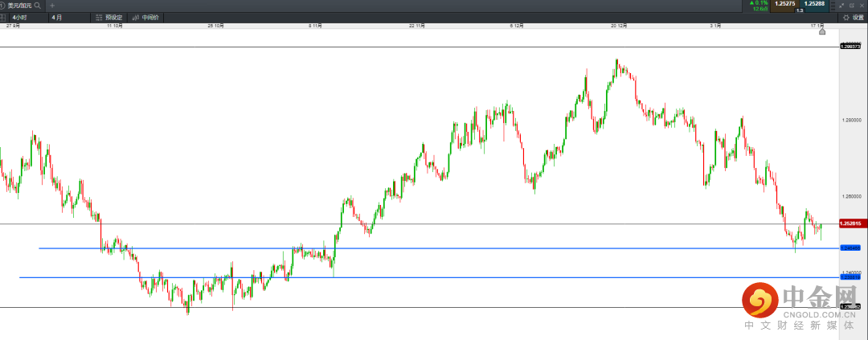
Task: Click the buy price 1.25288 button
Action: point(813,4)
